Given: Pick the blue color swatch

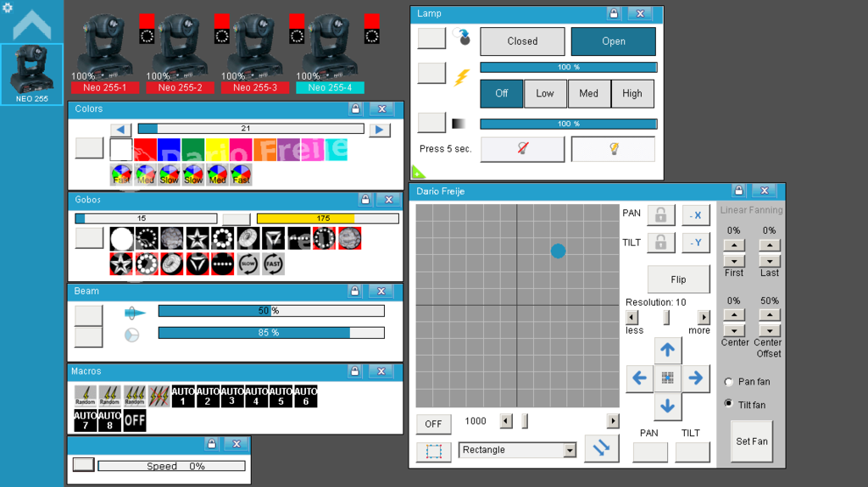Looking at the screenshot, I should click(169, 149).
